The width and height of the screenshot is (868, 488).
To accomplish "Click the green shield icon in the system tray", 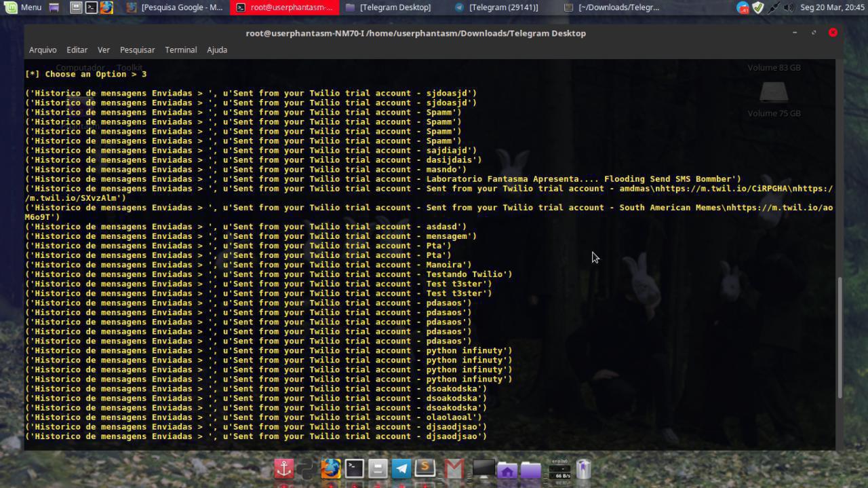I will pos(757,7).
